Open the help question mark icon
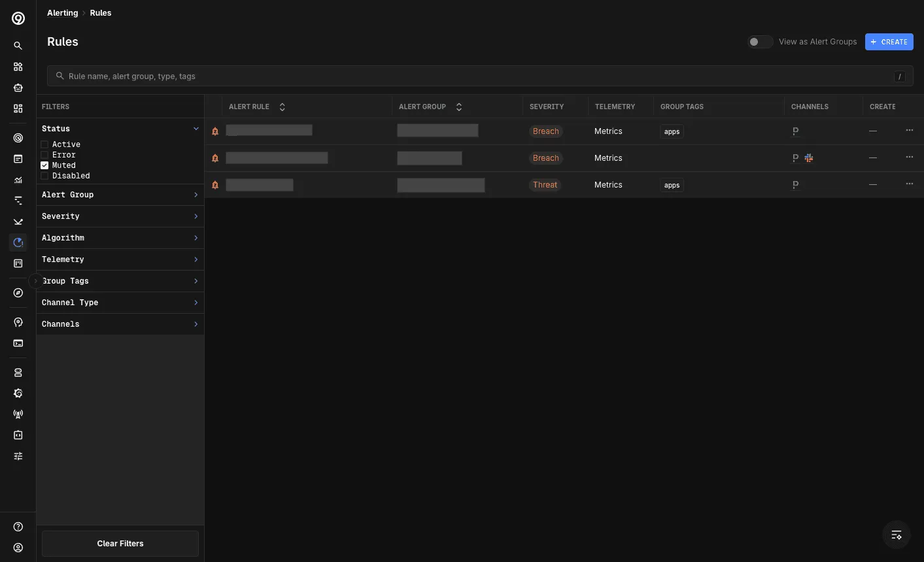Viewport: 924px width, 562px height. pyautogui.click(x=18, y=527)
